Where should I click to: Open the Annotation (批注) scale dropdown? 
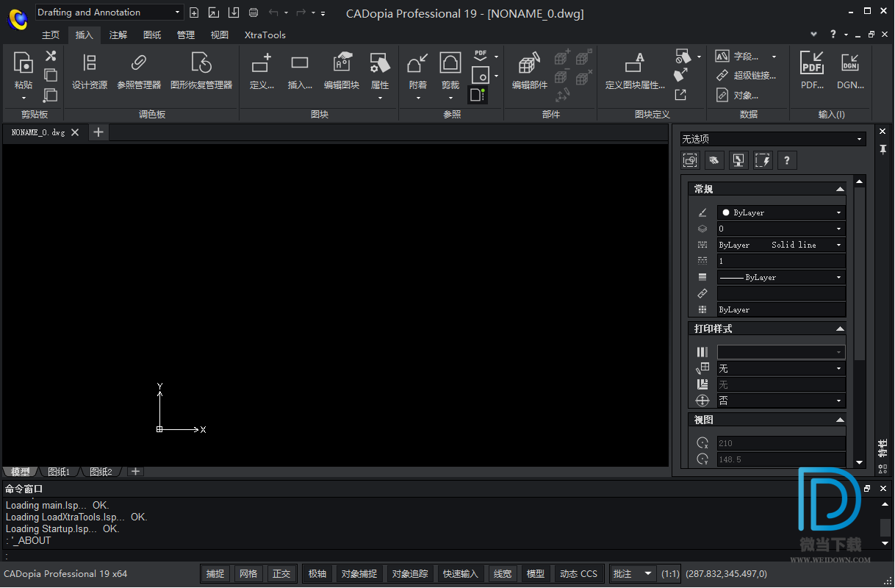point(633,574)
